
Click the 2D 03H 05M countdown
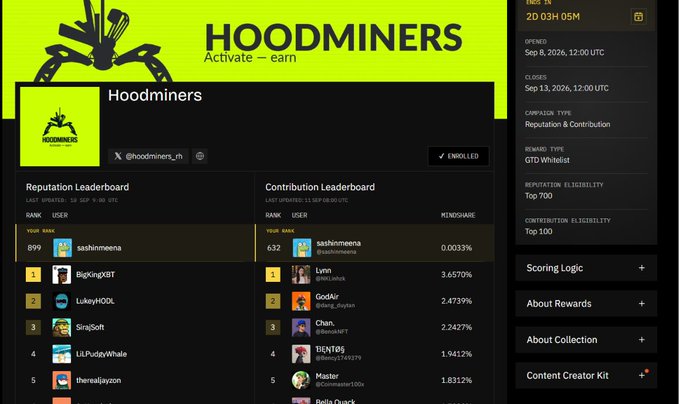553,17
